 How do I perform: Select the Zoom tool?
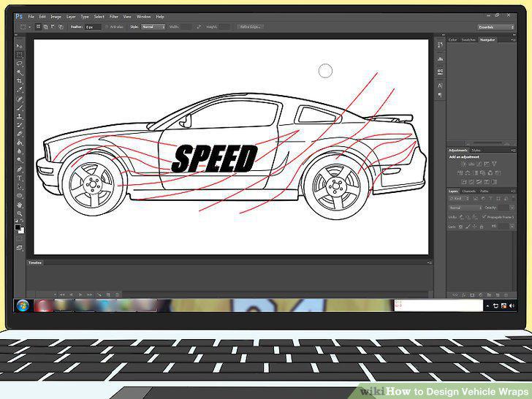19,213
